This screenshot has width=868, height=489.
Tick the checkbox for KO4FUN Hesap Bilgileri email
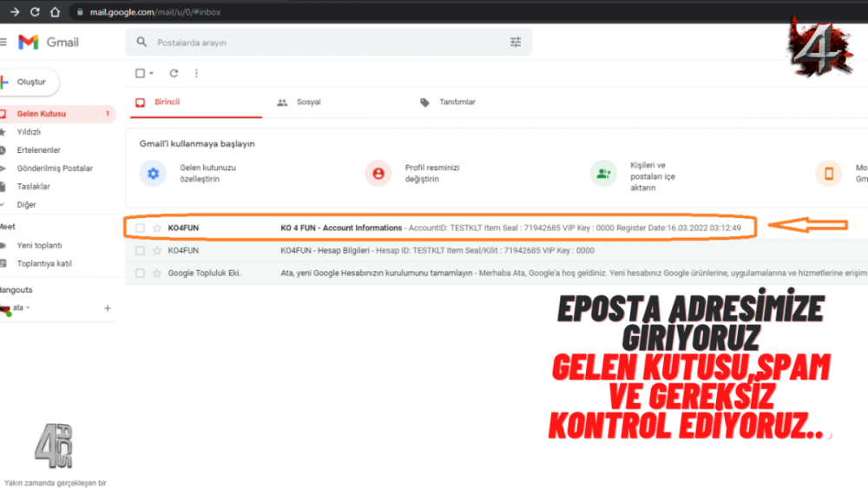pyautogui.click(x=140, y=250)
